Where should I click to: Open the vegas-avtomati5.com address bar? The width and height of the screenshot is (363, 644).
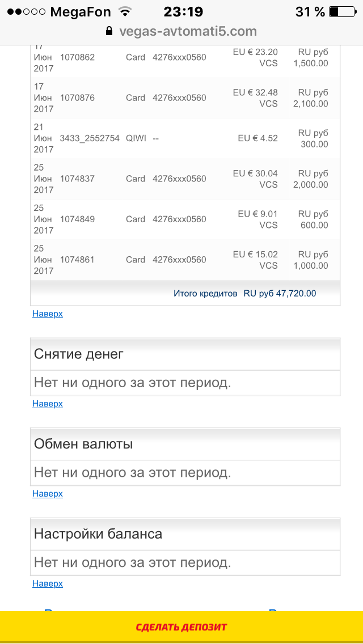click(187, 31)
